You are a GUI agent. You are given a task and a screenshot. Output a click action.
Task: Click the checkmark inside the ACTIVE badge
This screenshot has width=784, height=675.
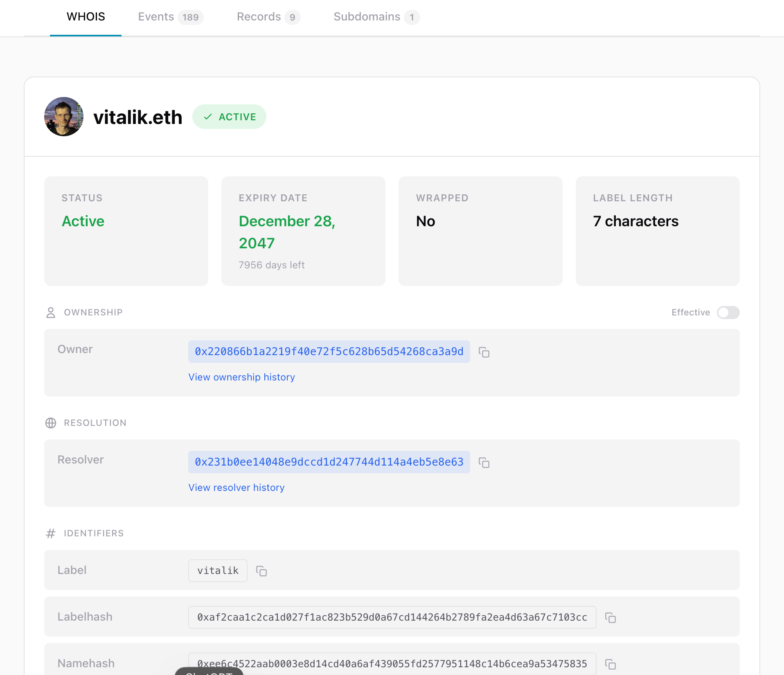(209, 117)
